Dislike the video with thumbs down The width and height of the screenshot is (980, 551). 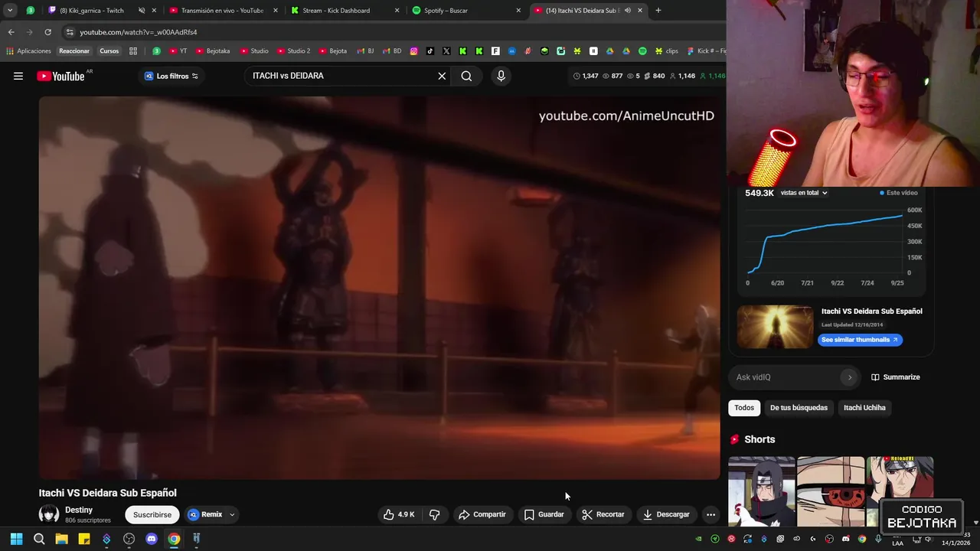click(434, 514)
